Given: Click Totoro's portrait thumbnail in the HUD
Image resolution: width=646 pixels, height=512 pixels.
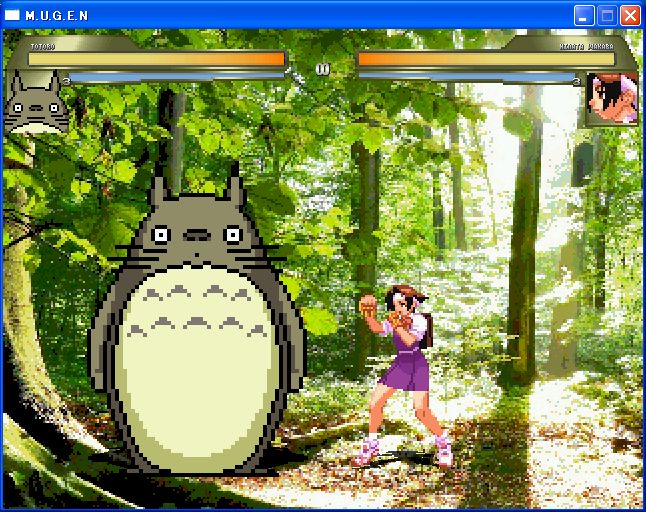Looking at the screenshot, I should click(36, 102).
